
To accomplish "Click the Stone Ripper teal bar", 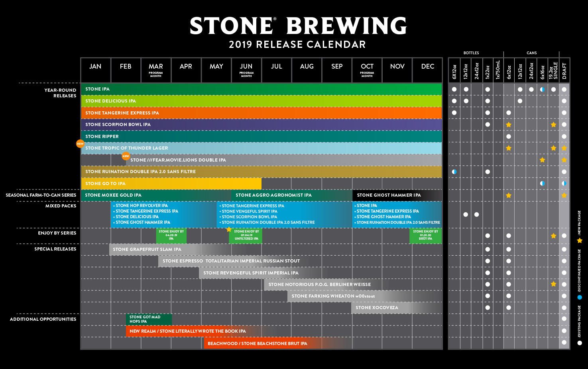I will (261, 136).
